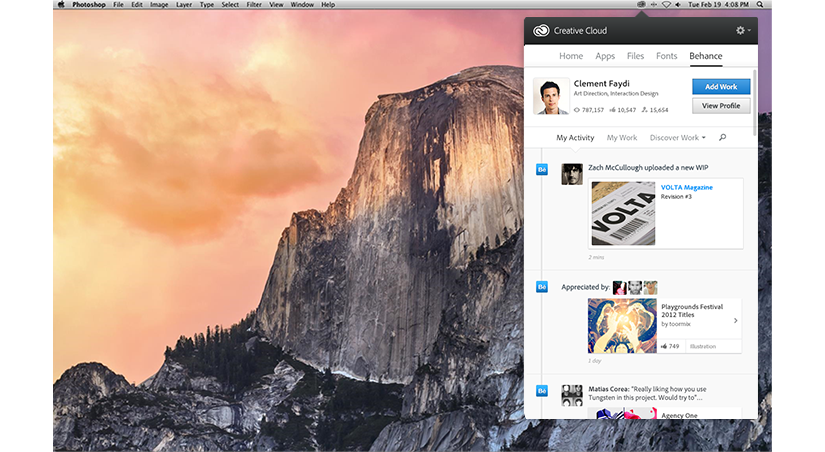Click the Be badge beside Zach McCullough's upload

point(541,169)
